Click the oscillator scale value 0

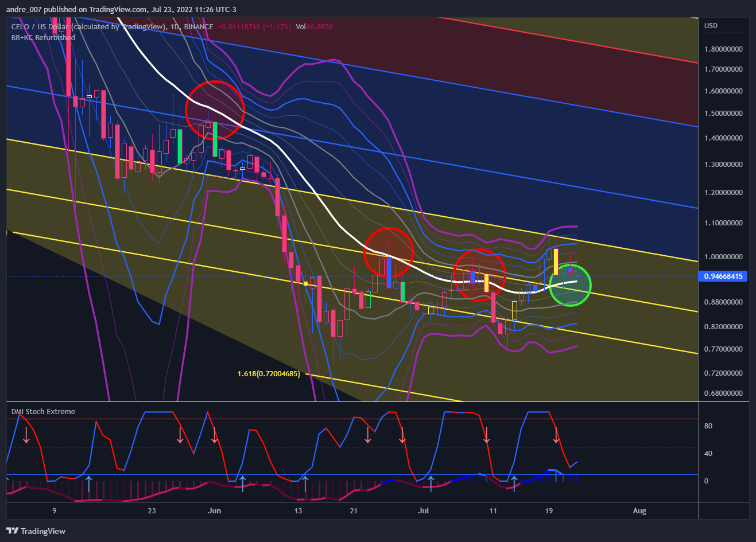coord(707,481)
